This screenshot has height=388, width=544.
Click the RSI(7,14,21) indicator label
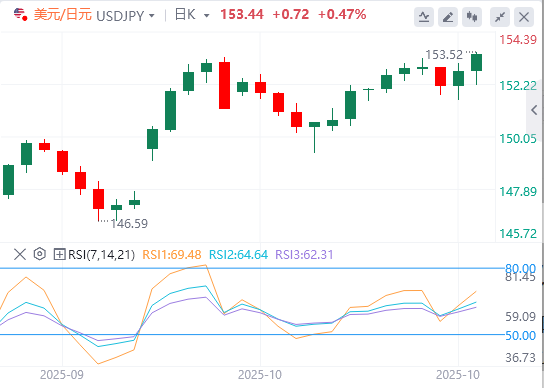(101, 255)
